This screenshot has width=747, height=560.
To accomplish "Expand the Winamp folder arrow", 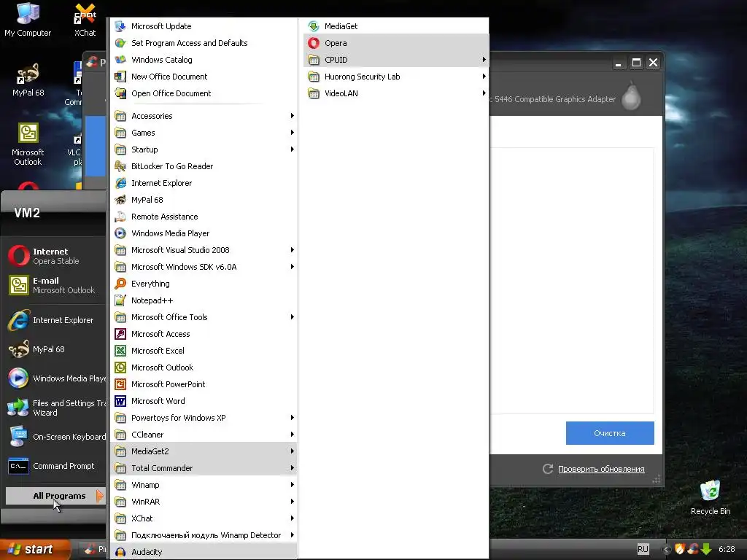I will coord(292,485).
